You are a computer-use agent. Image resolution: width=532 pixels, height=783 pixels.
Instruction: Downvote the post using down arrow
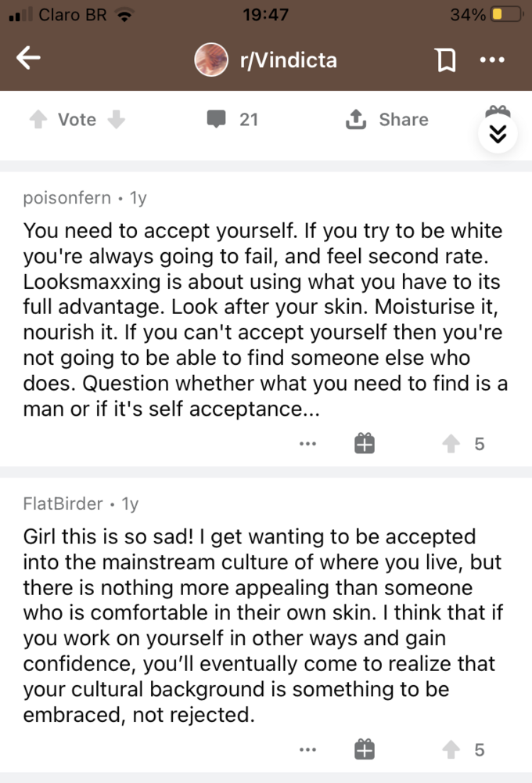[x=117, y=119]
